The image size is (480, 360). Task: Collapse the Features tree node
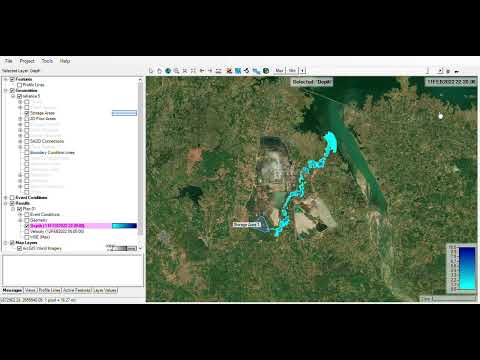[x=6, y=79]
